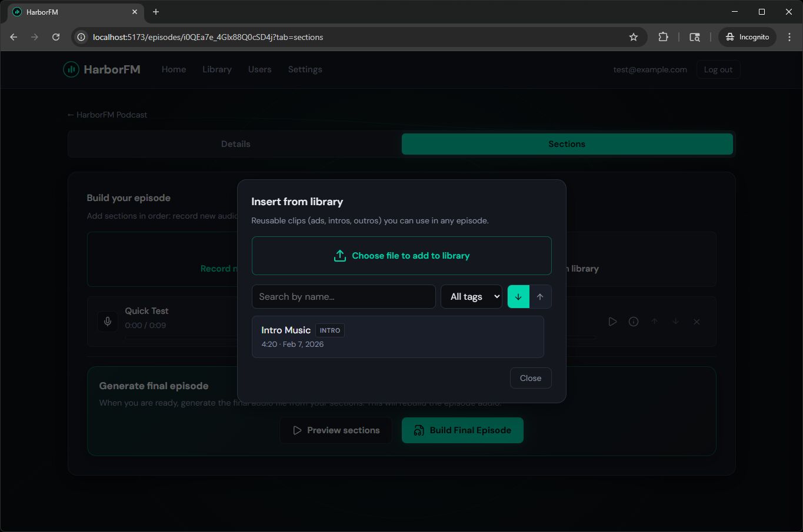Switch to the Details tab
The image size is (803, 532).
coord(235,144)
